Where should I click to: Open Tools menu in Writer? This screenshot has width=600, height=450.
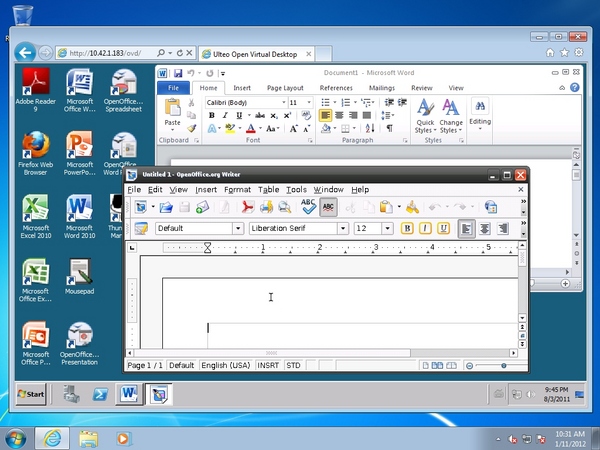(x=296, y=190)
